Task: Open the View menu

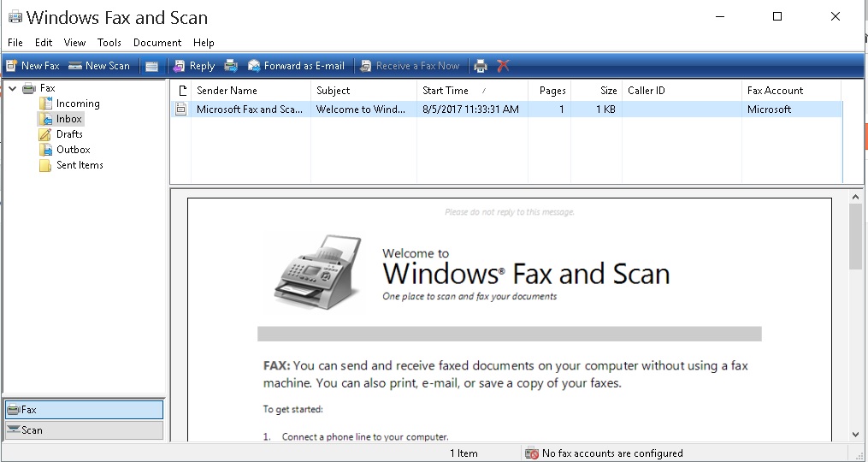Action: (x=74, y=43)
